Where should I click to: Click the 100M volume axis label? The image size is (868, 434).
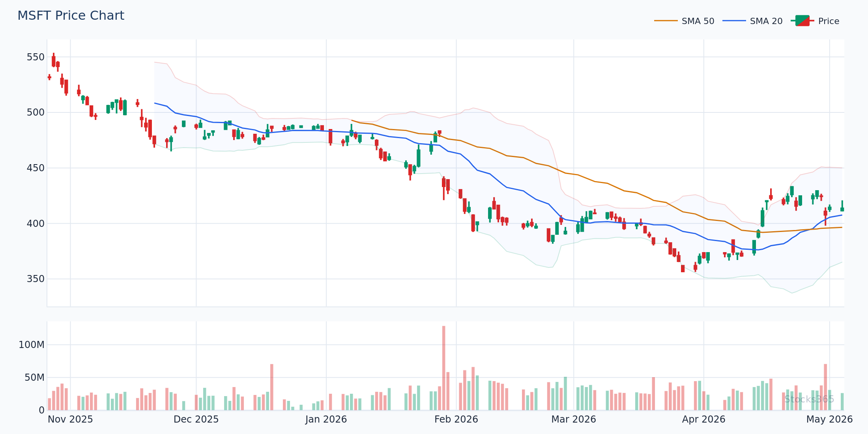[x=32, y=345]
